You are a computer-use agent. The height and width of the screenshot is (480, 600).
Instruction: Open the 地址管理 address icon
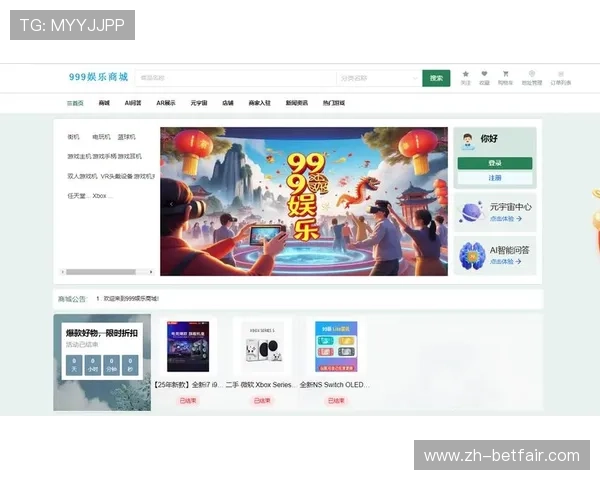[x=532, y=74]
